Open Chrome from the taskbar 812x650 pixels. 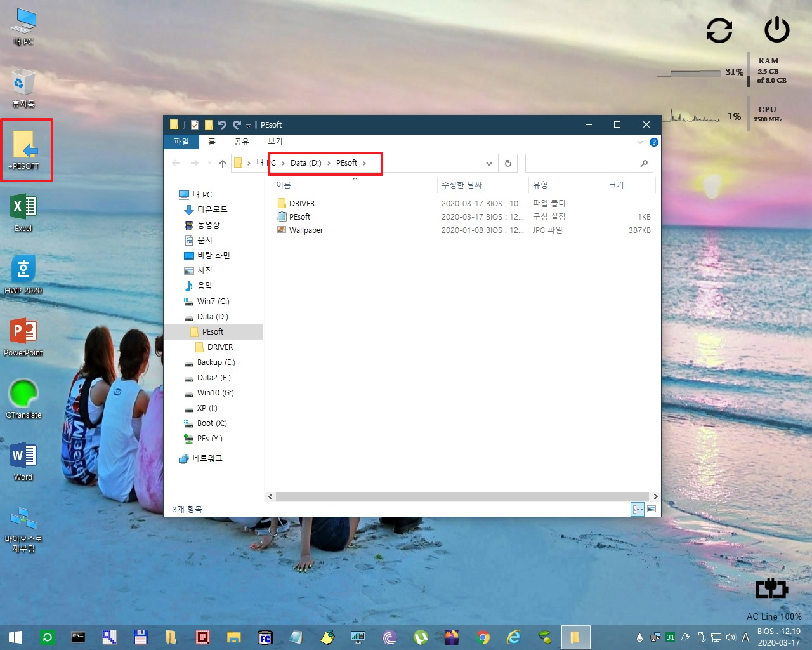pos(483,637)
